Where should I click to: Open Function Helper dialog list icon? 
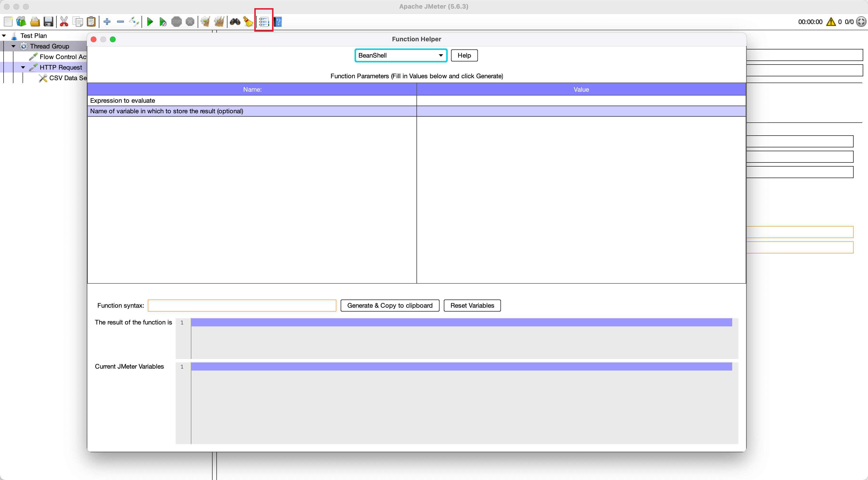click(264, 22)
